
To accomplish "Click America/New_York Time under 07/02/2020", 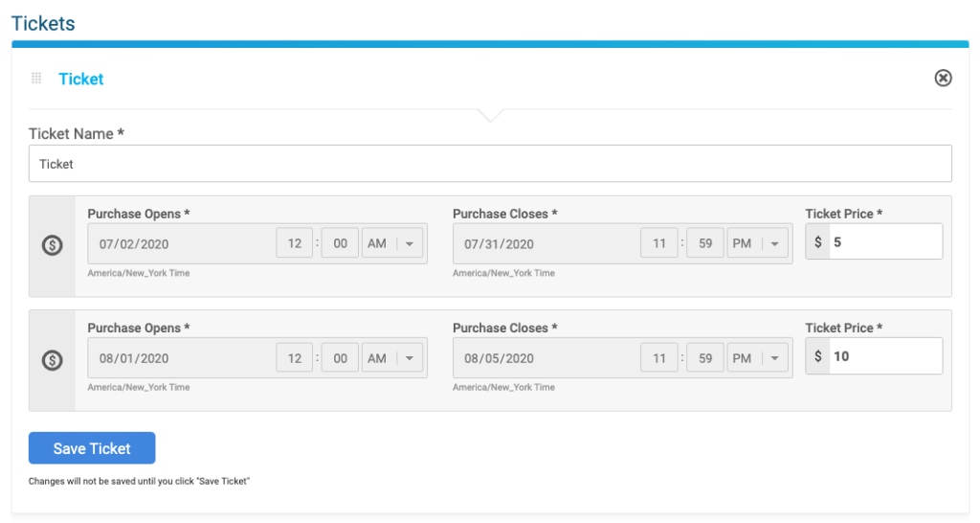I will point(139,273).
